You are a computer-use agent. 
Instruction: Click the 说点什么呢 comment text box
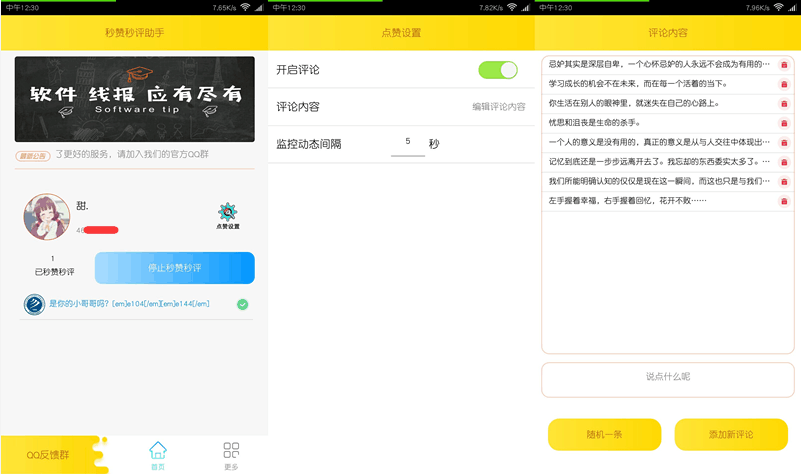(x=667, y=379)
